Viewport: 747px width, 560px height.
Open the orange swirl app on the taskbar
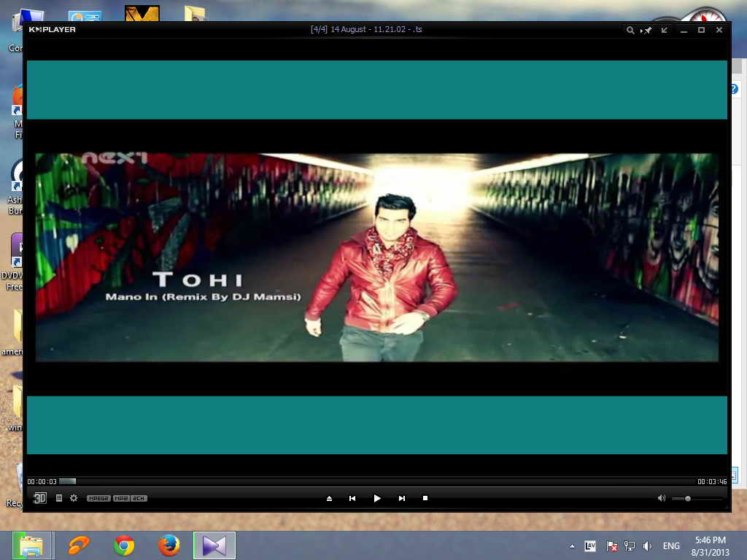click(x=79, y=545)
